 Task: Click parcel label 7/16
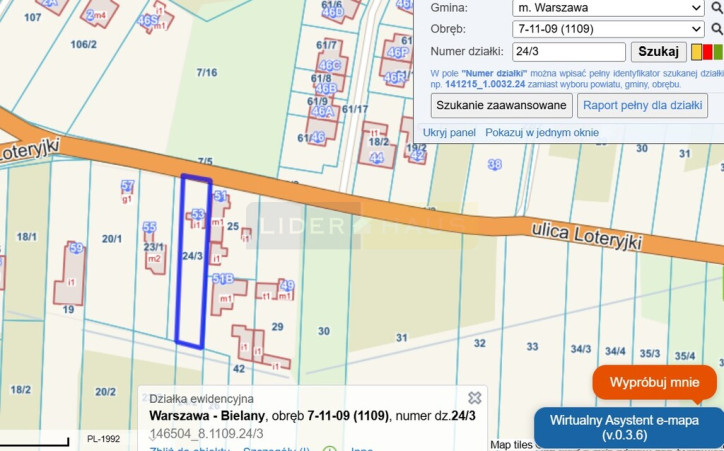pyautogui.click(x=206, y=72)
